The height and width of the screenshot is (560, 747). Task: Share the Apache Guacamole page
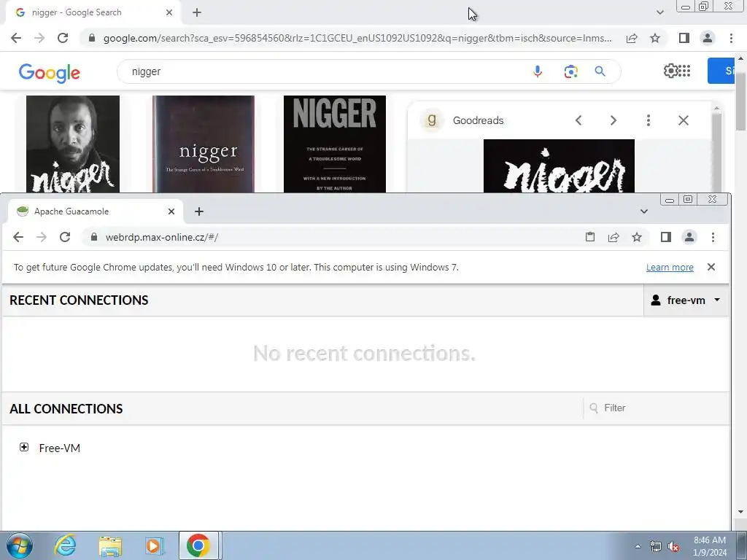614,237
